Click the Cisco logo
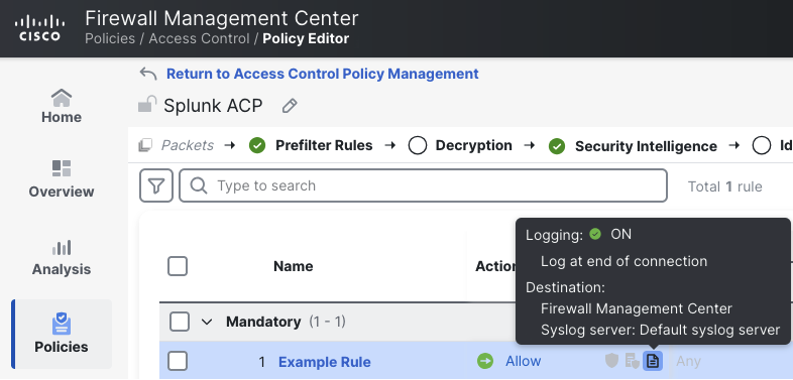The width and height of the screenshot is (793, 380). pos(40,27)
